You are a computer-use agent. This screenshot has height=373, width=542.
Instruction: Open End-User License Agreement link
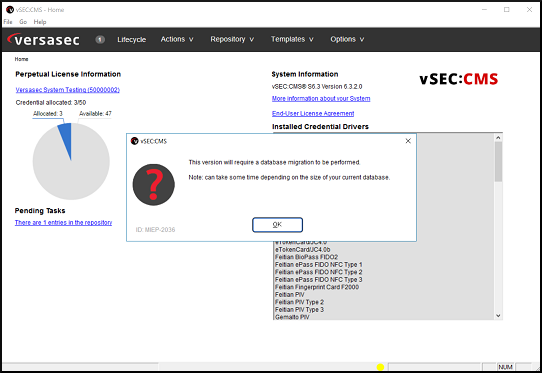tap(313, 113)
